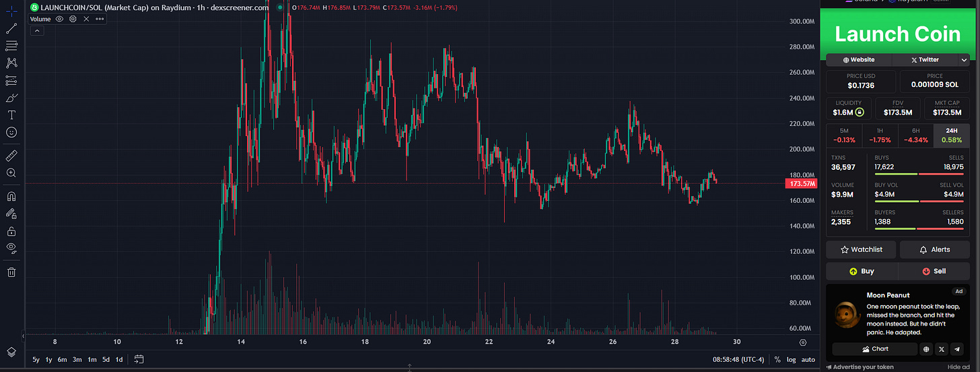Toggle stay in drawing mode
Viewport: 980px width, 372px height.
(x=11, y=214)
